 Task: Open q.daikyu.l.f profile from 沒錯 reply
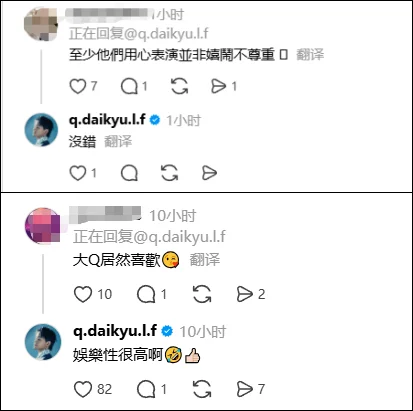click(107, 119)
